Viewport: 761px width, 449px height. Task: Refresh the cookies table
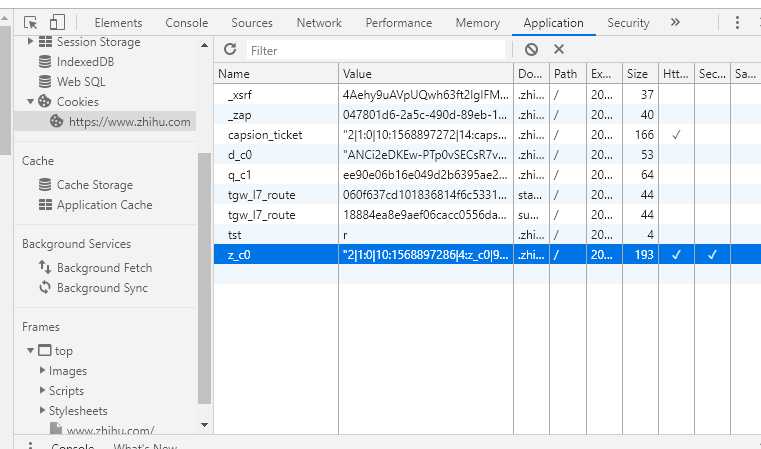[230, 49]
